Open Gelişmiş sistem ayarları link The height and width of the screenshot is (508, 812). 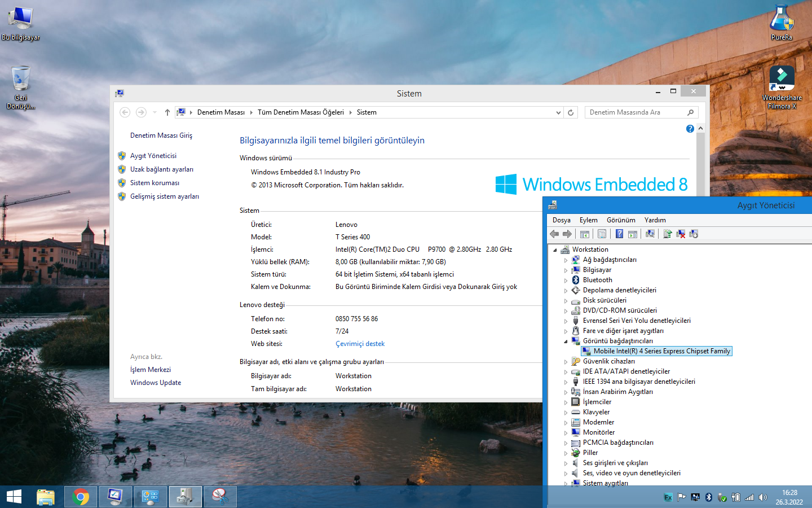(165, 196)
